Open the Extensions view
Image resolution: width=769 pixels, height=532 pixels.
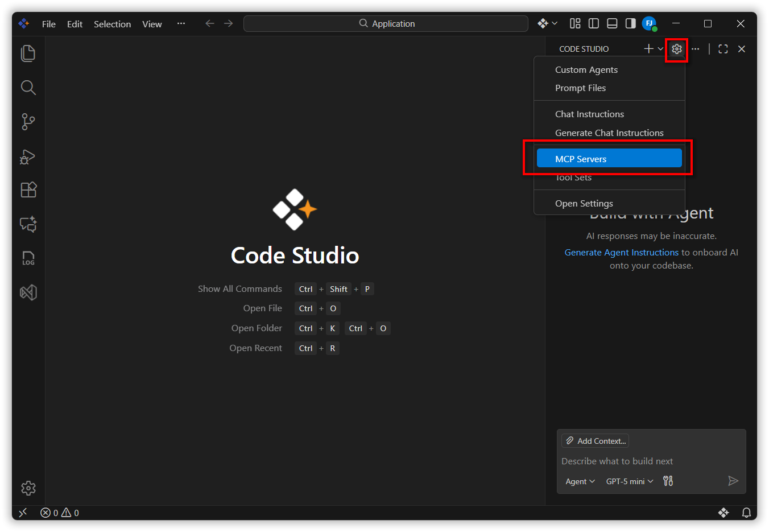pyautogui.click(x=28, y=190)
